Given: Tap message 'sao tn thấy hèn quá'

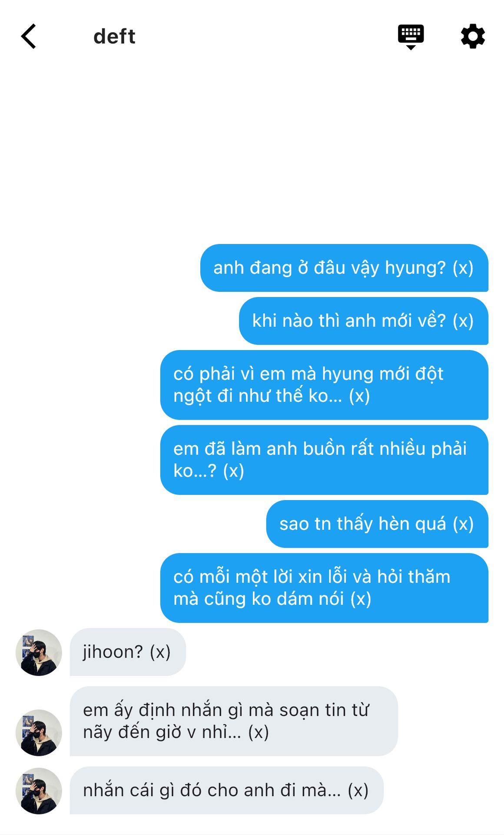Looking at the screenshot, I should pos(377,524).
